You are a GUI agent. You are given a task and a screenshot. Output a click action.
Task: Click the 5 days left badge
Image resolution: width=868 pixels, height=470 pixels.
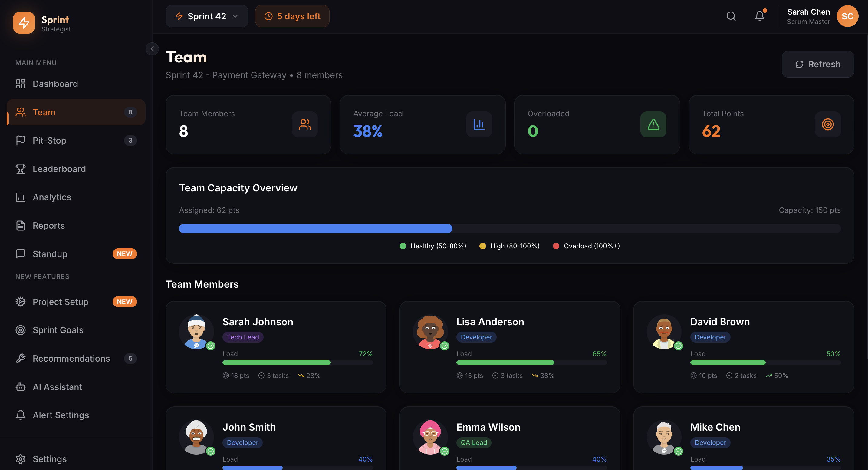click(292, 16)
